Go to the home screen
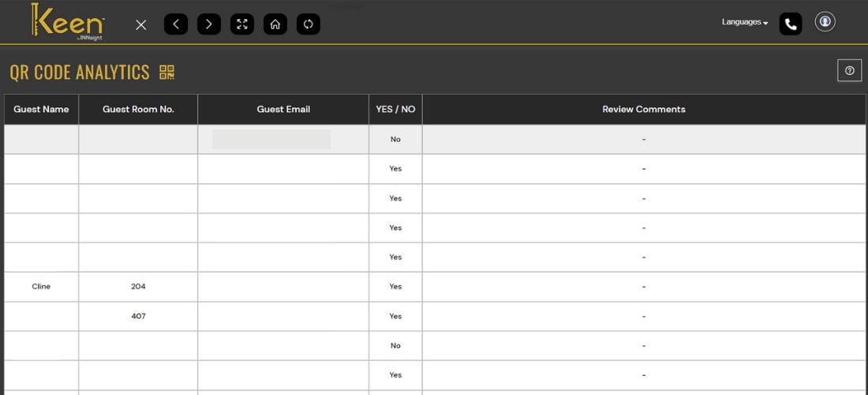 (275, 24)
